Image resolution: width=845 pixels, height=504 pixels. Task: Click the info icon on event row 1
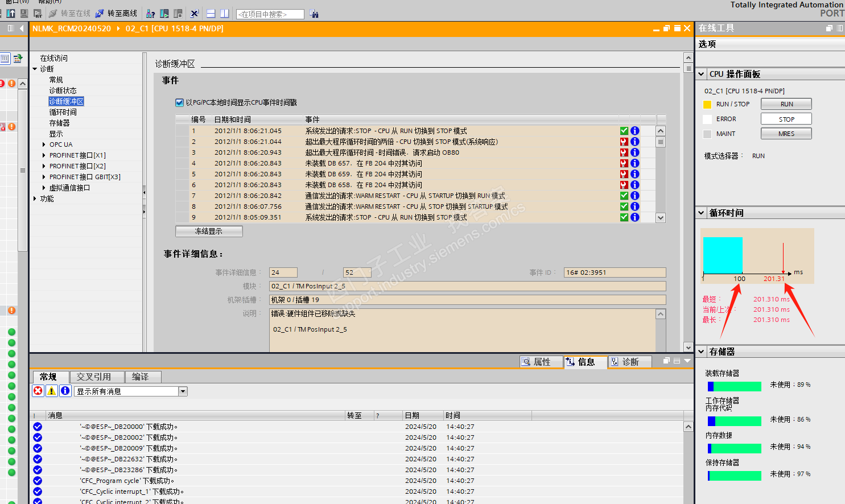click(635, 131)
